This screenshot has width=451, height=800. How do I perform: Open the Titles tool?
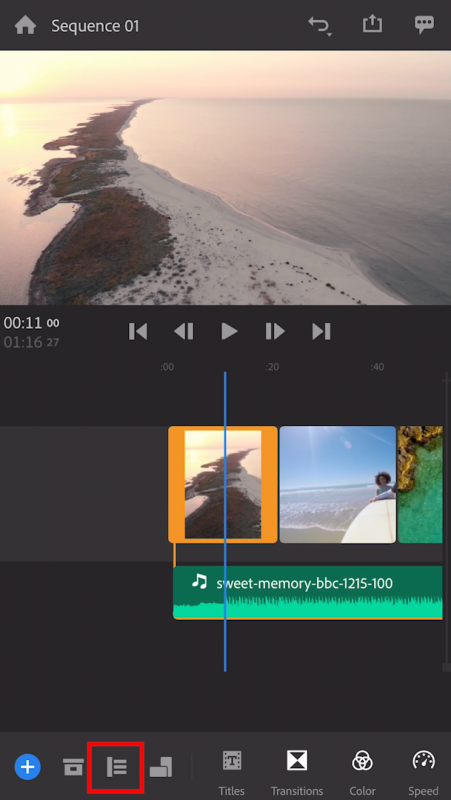232,773
